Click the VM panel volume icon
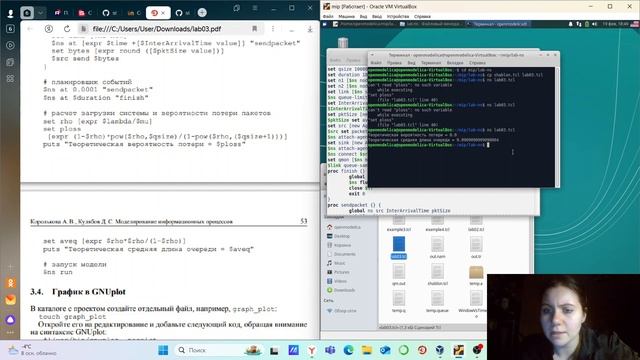Screen dimensions: 640x360 [594, 24]
